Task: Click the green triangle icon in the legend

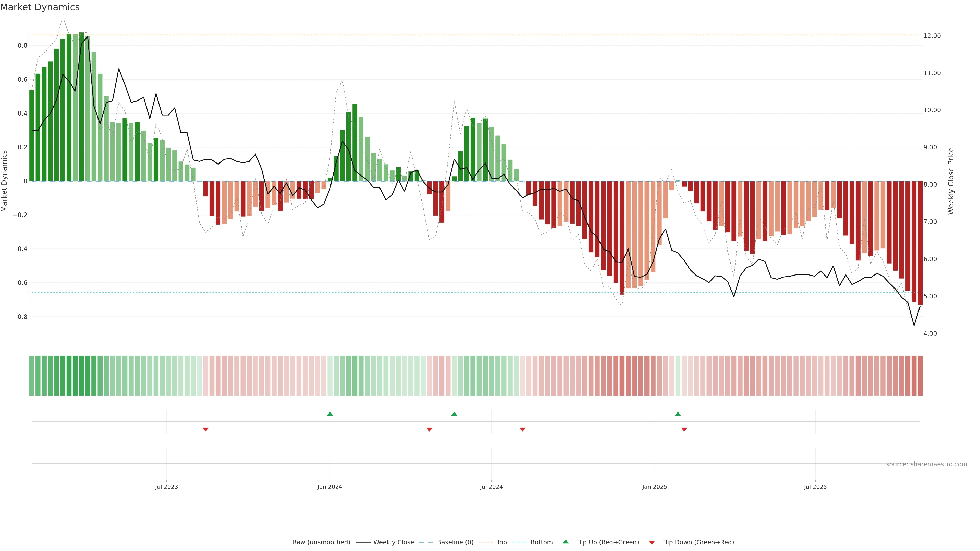Action: click(x=566, y=542)
